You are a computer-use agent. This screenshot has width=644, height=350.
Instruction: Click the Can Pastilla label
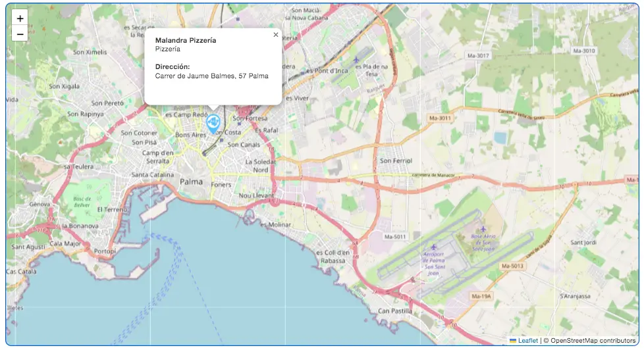[394, 311]
